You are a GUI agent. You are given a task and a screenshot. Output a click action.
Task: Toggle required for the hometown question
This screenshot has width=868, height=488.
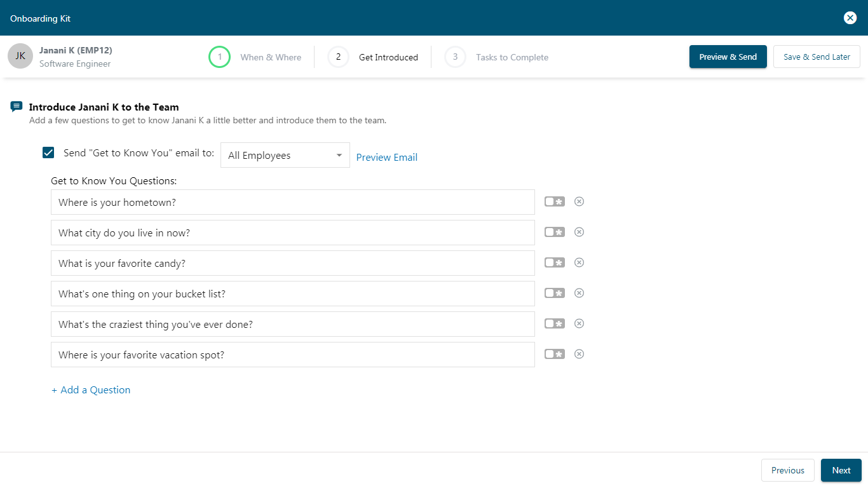point(554,201)
